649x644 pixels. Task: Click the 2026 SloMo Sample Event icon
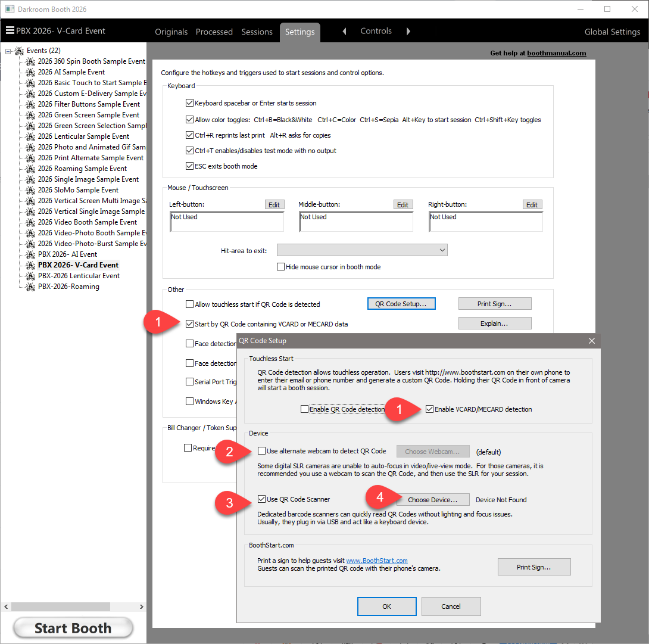(30, 190)
